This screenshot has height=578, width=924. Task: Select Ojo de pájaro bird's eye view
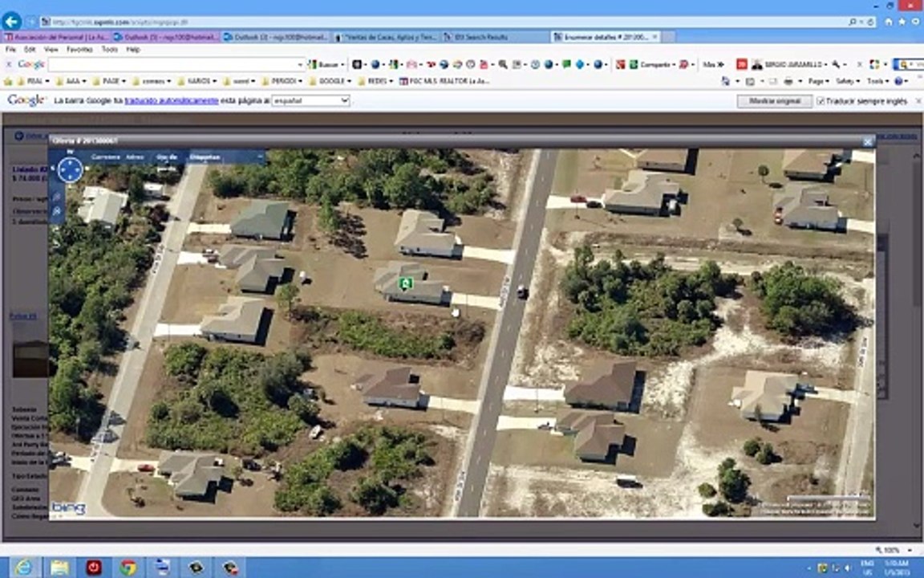coord(166,157)
